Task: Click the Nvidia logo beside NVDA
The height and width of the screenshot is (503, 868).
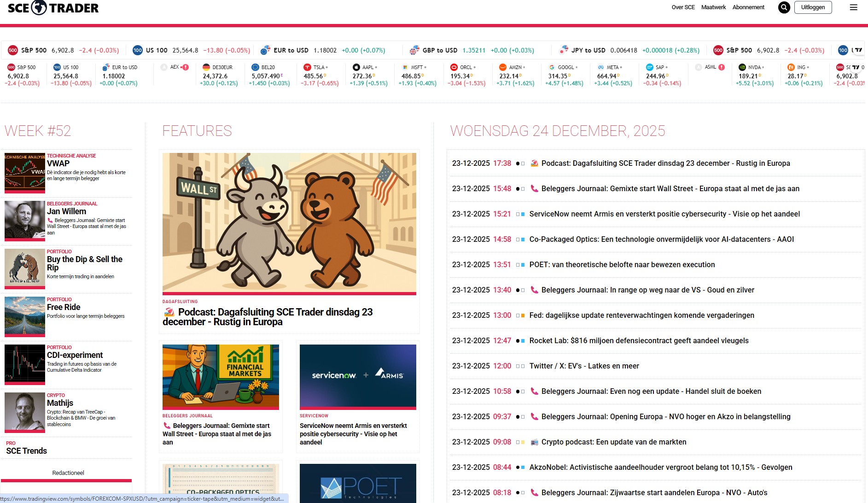Action: pos(742,67)
